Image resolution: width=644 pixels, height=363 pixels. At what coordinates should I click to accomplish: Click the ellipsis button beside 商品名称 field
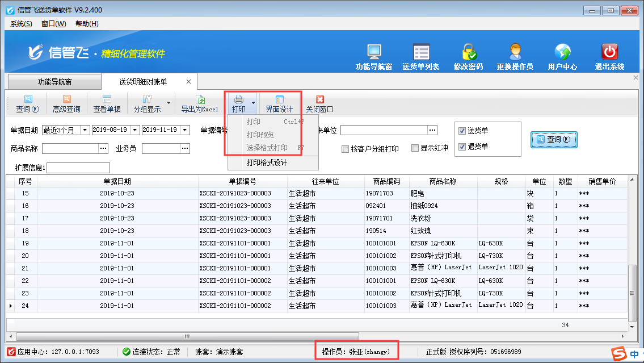(103, 148)
